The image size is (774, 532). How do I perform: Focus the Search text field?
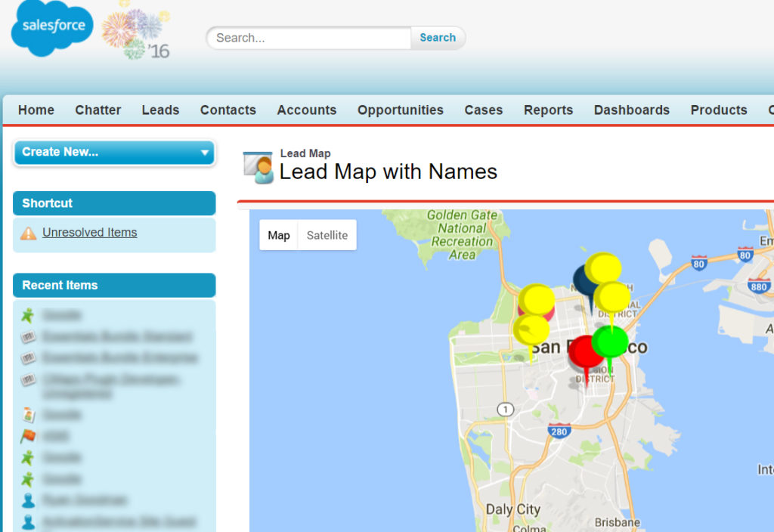pyautogui.click(x=309, y=38)
